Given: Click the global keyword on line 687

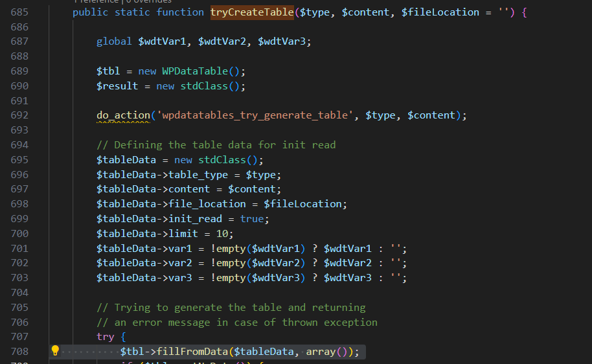Looking at the screenshot, I should (x=114, y=41).
